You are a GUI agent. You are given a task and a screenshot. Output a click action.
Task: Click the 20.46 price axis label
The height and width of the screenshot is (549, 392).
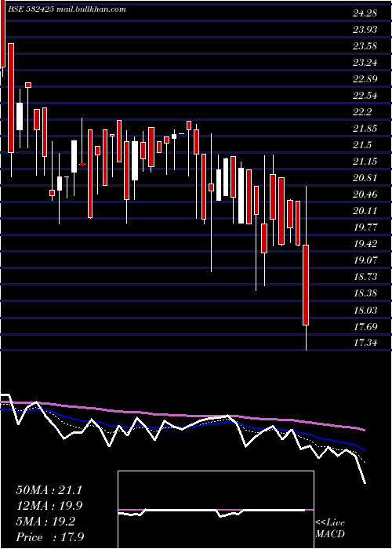pyautogui.click(x=365, y=195)
